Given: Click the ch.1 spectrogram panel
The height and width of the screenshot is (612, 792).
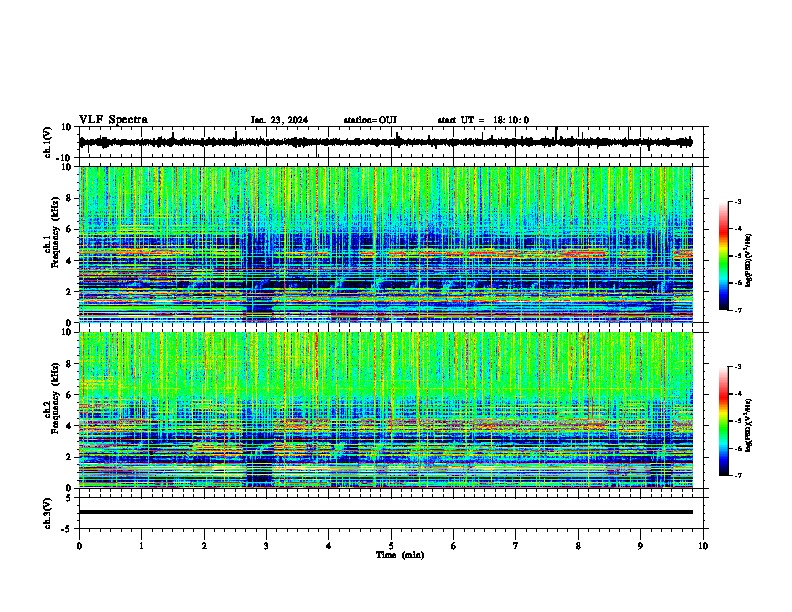Looking at the screenshot, I should [386, 244].
